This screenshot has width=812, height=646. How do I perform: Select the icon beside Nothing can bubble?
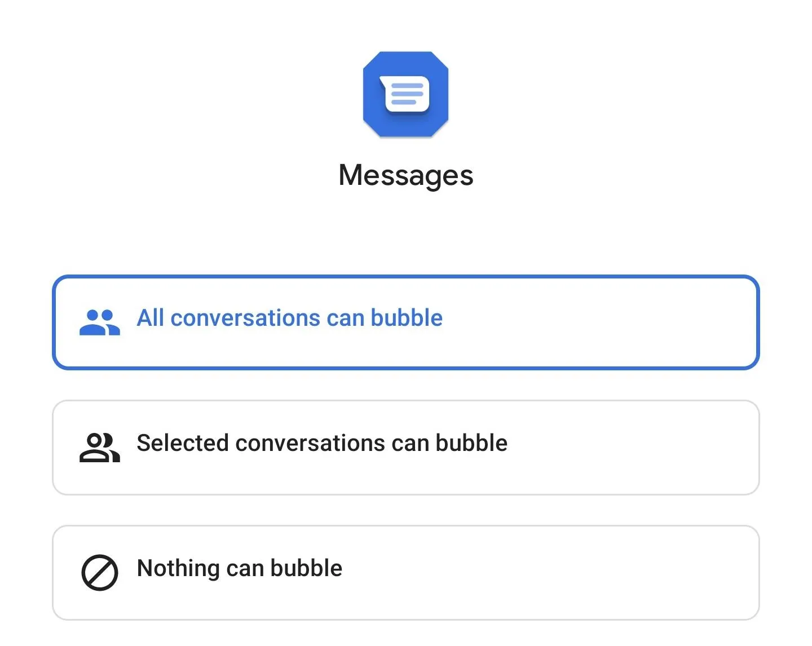100,573
